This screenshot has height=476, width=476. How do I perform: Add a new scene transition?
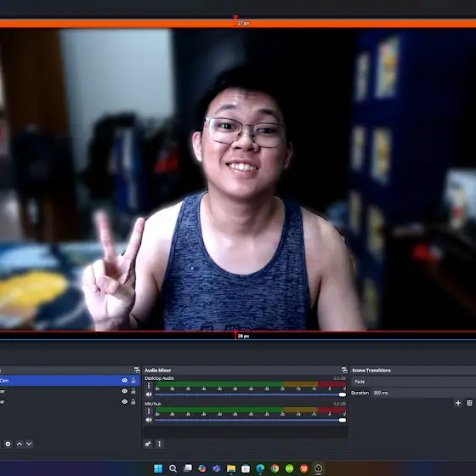[x=458, y=403]
